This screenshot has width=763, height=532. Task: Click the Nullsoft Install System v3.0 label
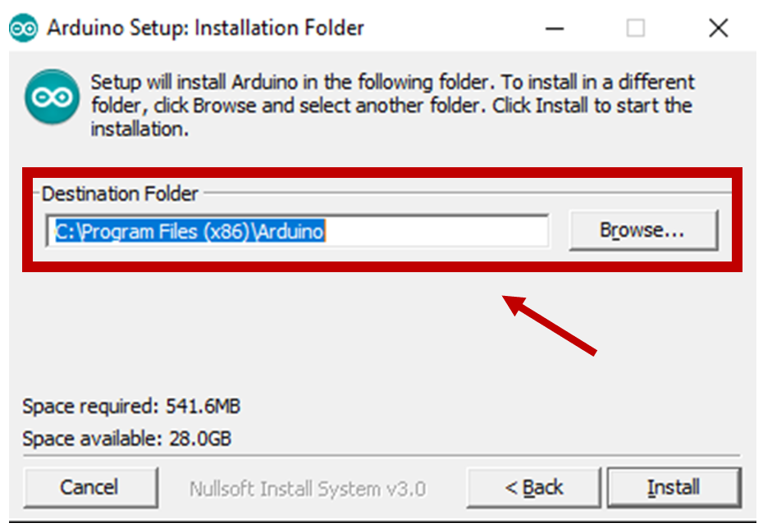tap(308, 489)
